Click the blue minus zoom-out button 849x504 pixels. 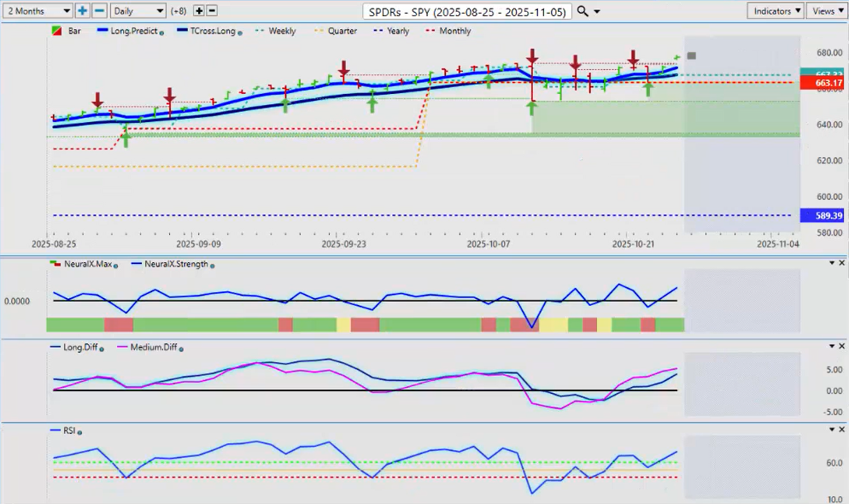click(x=98, y=10)
